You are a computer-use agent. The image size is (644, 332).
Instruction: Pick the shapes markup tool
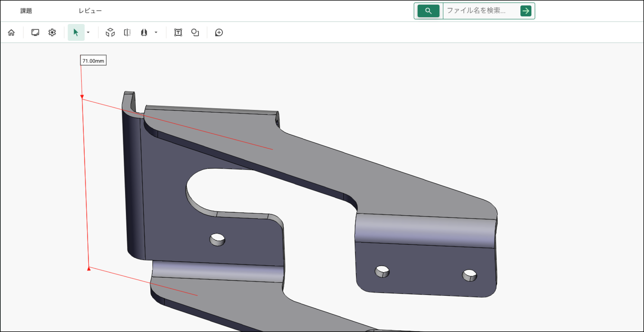point(195,33)
